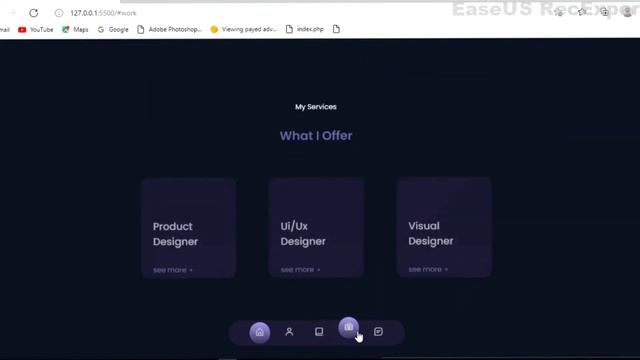Open the Viewing payed adv bookmark
Image resolution: width=640 pixels, height=360 pixels.
[x=244, y=29]
